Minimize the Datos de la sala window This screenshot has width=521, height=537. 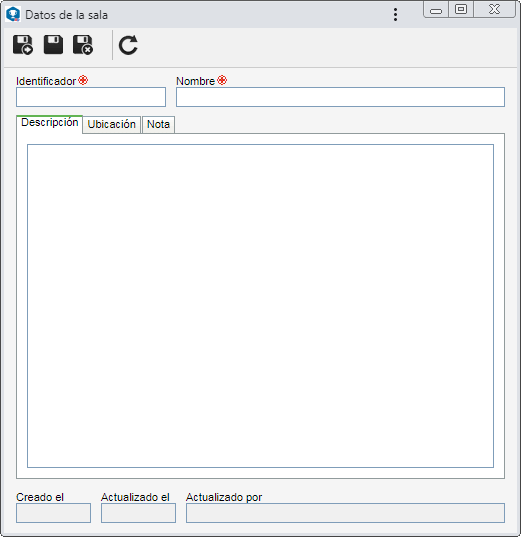pos(436,9)
